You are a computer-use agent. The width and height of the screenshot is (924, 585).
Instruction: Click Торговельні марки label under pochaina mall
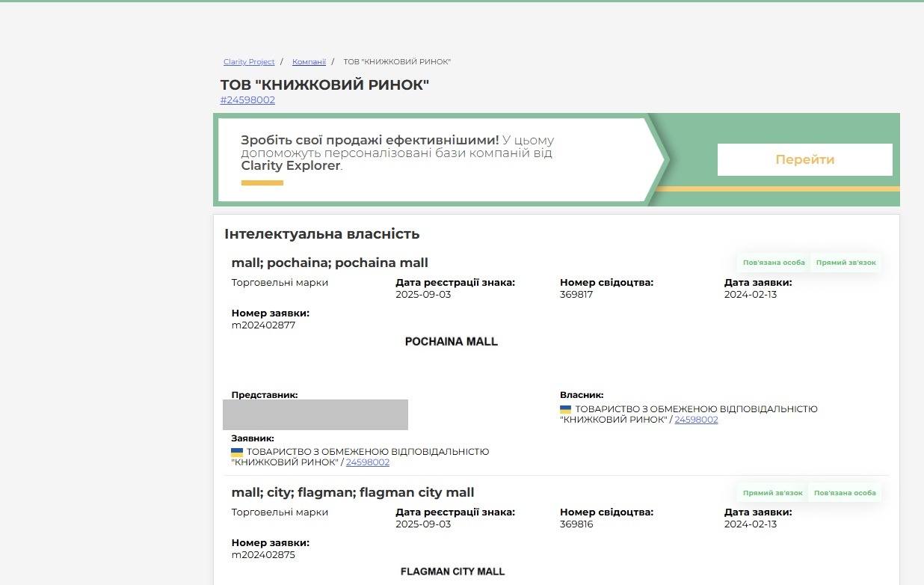(x=280, y=283)
